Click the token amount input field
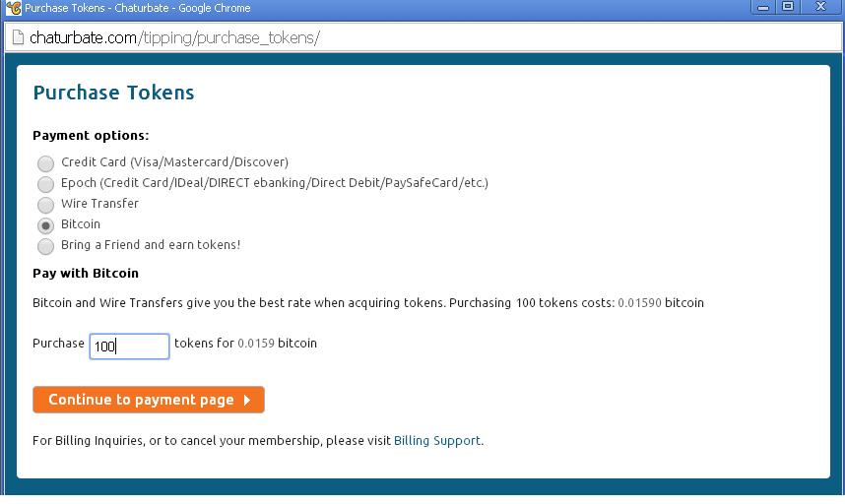 tap(129, 346)
